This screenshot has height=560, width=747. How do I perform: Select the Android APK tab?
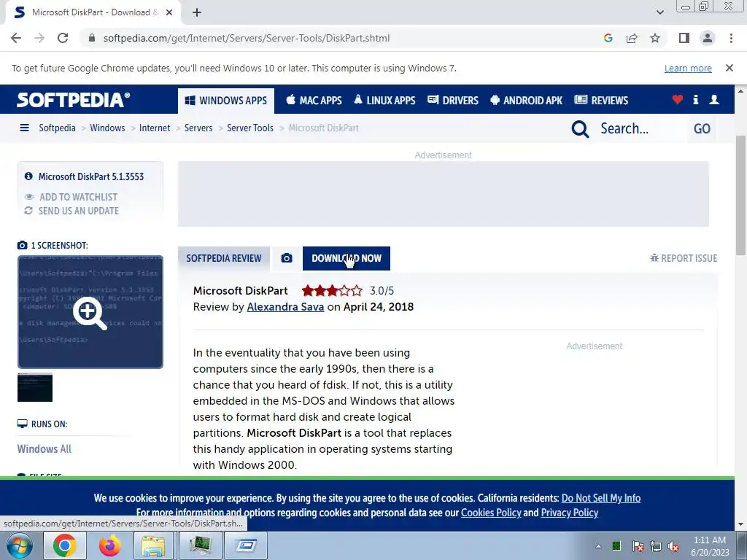(x=526, y=101)
